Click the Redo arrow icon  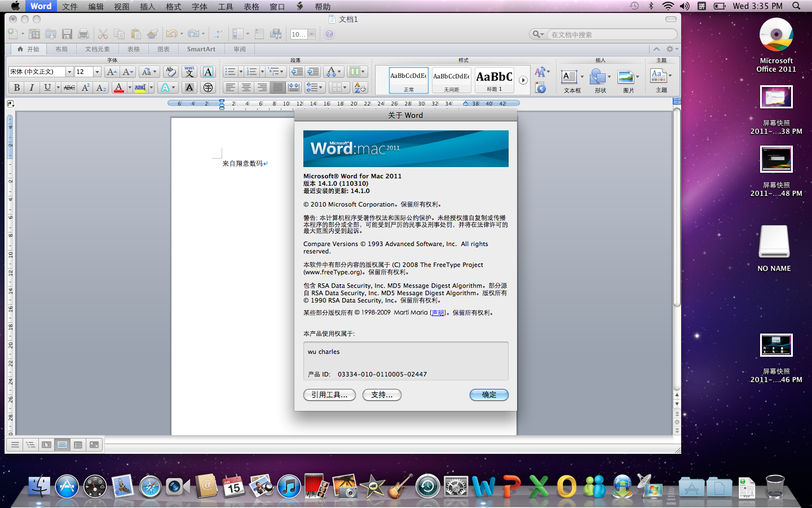[193, 34]
